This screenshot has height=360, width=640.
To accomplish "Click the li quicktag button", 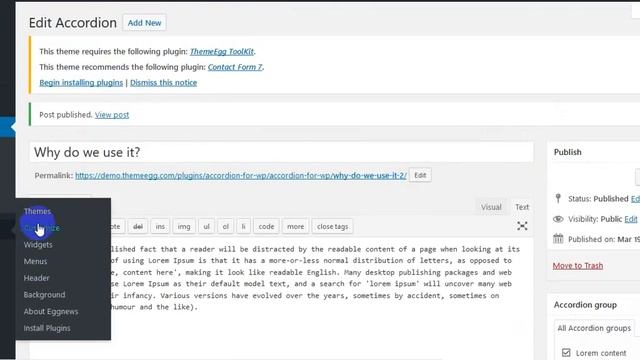I will pyautogui.click(x=243, y=226).
